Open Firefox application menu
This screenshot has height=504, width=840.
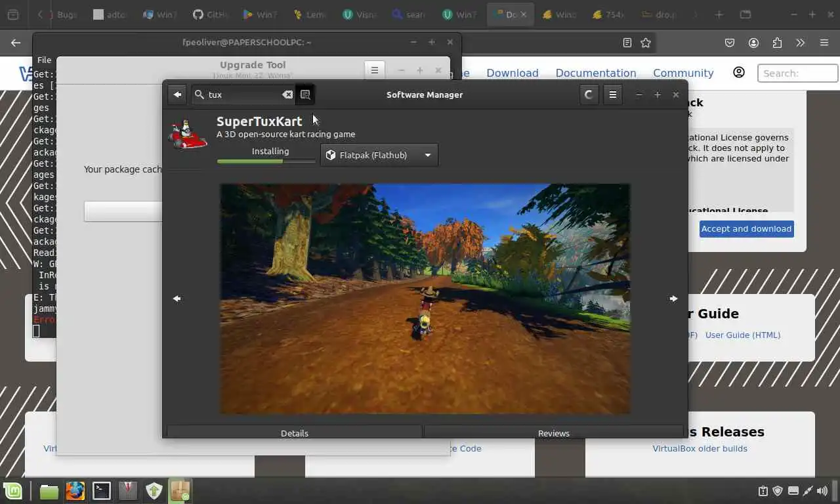pos(824,43)
